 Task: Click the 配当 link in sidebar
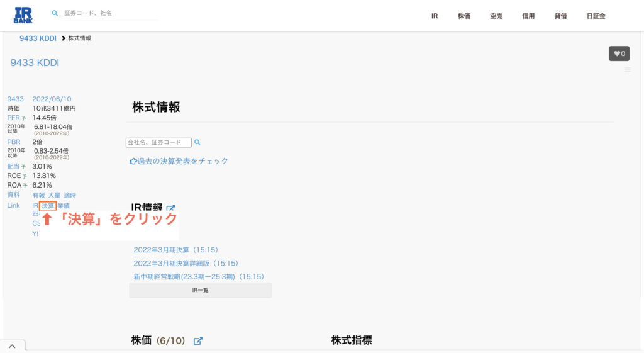(x=14, y=166)
